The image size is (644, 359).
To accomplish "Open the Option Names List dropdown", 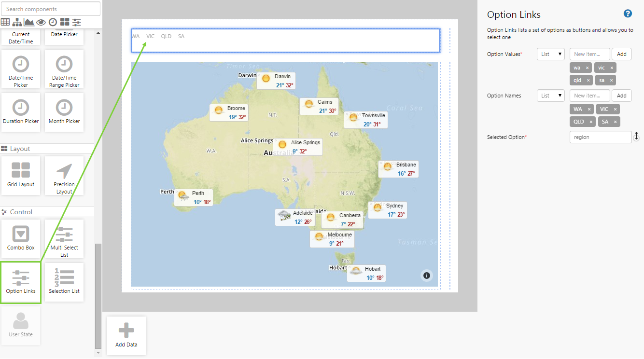I will [550, 96].
